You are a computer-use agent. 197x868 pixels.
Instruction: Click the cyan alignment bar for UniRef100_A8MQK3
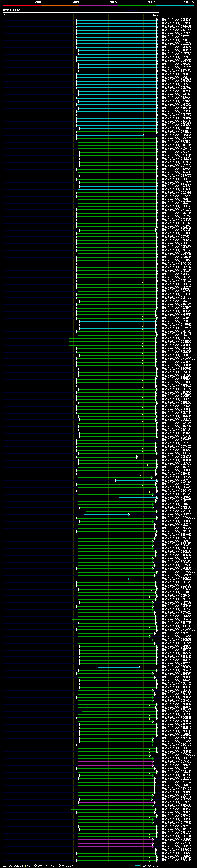pos(138,497)
